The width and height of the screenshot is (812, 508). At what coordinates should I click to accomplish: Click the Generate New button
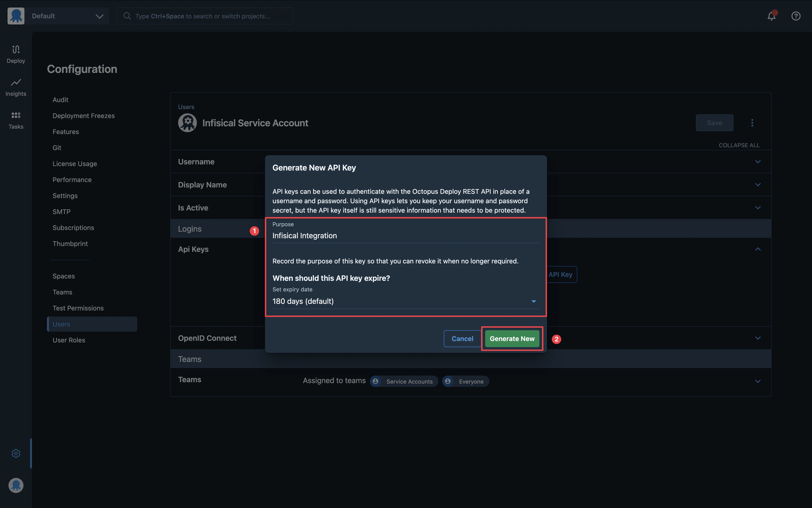click(x=512, y=339)
